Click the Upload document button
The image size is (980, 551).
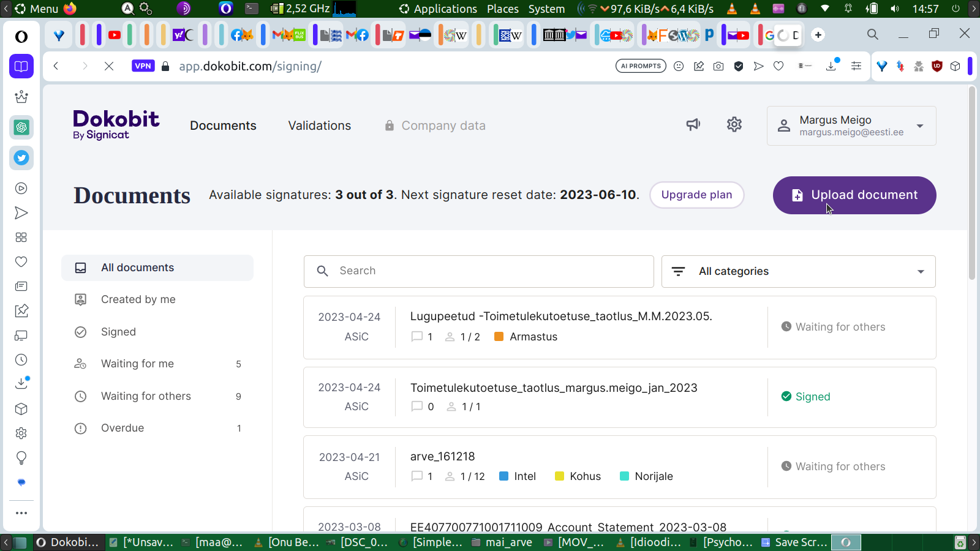click(854, 195)
